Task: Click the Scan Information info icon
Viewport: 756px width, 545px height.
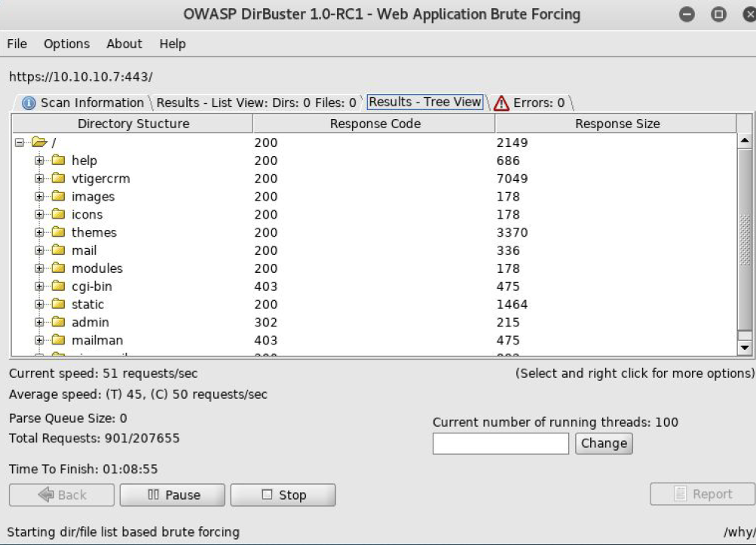Action: [29, 103]
